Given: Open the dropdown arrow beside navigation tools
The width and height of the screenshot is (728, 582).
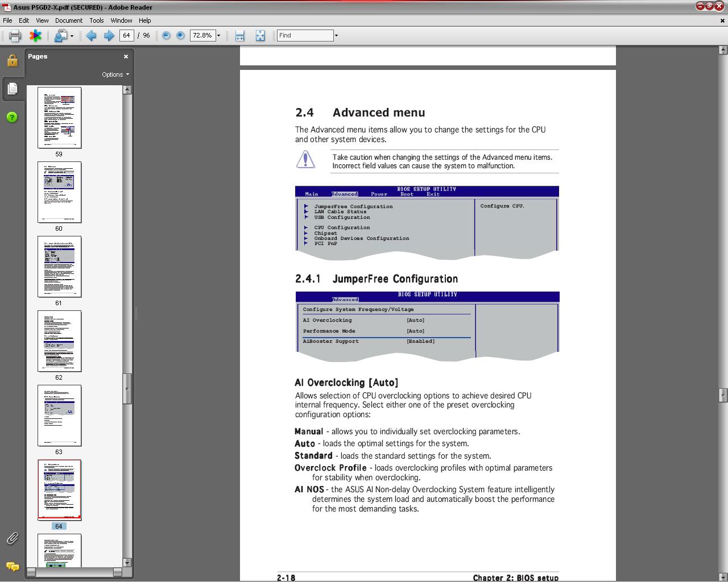Looking at the screenshot, I should pos(72,36).
